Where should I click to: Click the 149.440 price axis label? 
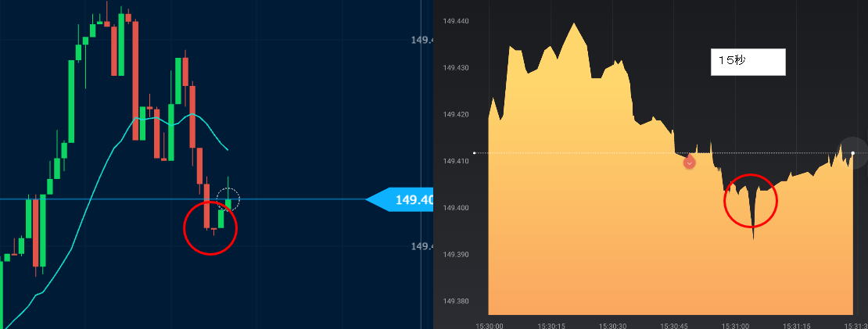[456, 21]
